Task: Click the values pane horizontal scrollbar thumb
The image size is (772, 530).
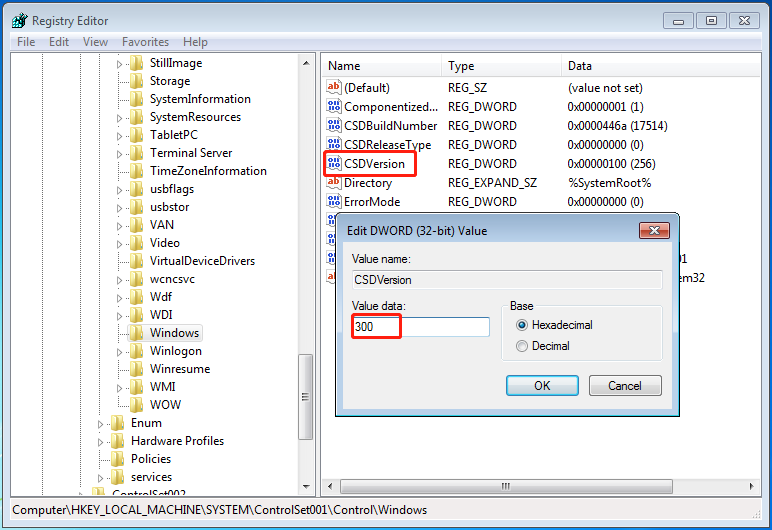Action: pyautogui.click(x=506, y=486)
